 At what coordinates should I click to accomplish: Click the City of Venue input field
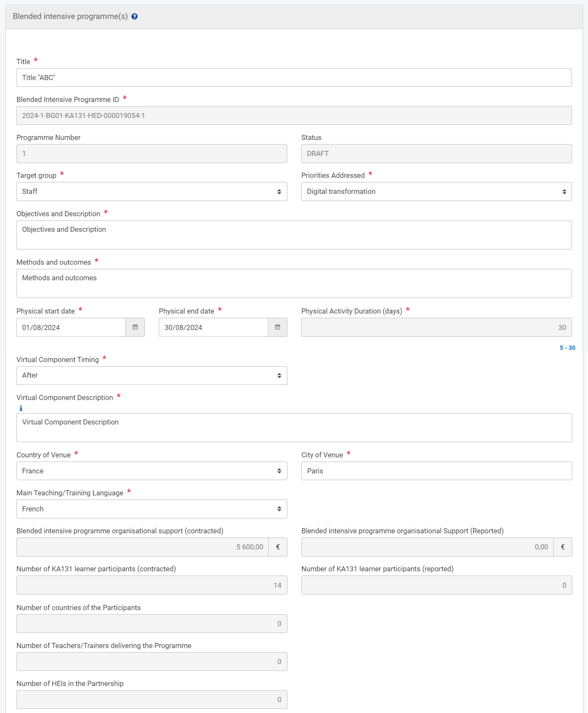(436, 471)
